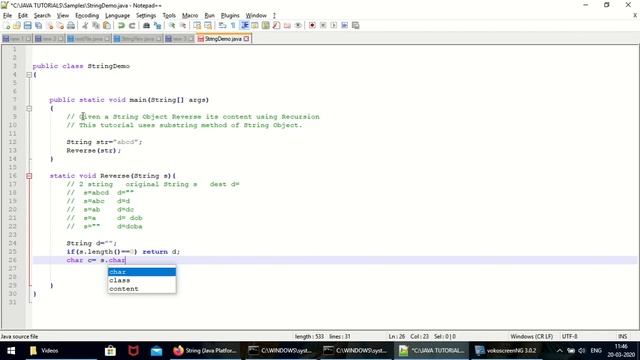Viewport: 640px width, 360px height.
Task: Toggle file monitoring eye icon
Action: 298,25
